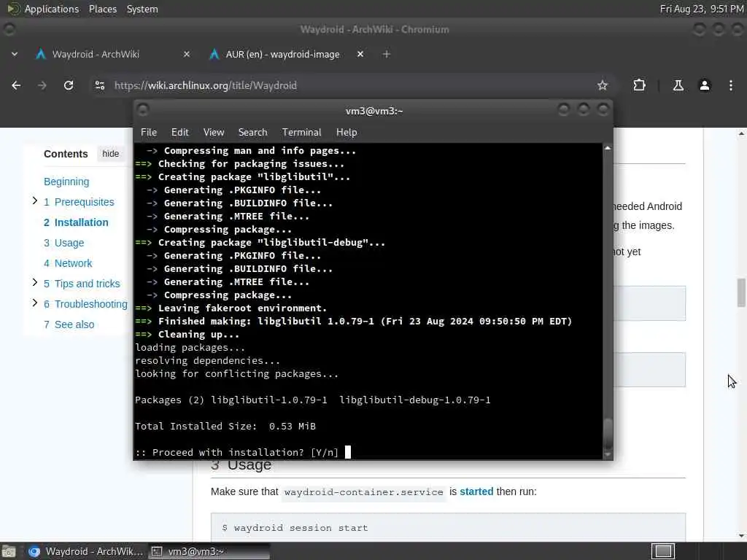The width and height of the screenshot is (747, 560).
Task: Open the Applications menu in top panel
Action: click(52, 9)
